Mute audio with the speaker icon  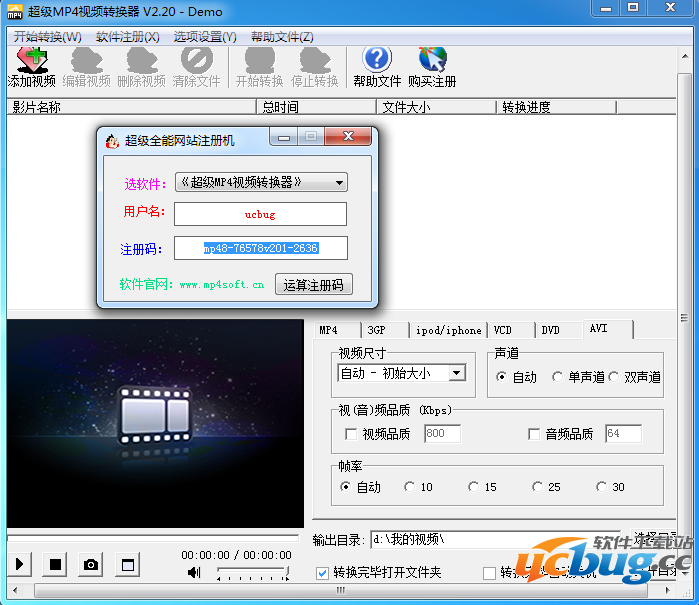(x=194, y=572)
